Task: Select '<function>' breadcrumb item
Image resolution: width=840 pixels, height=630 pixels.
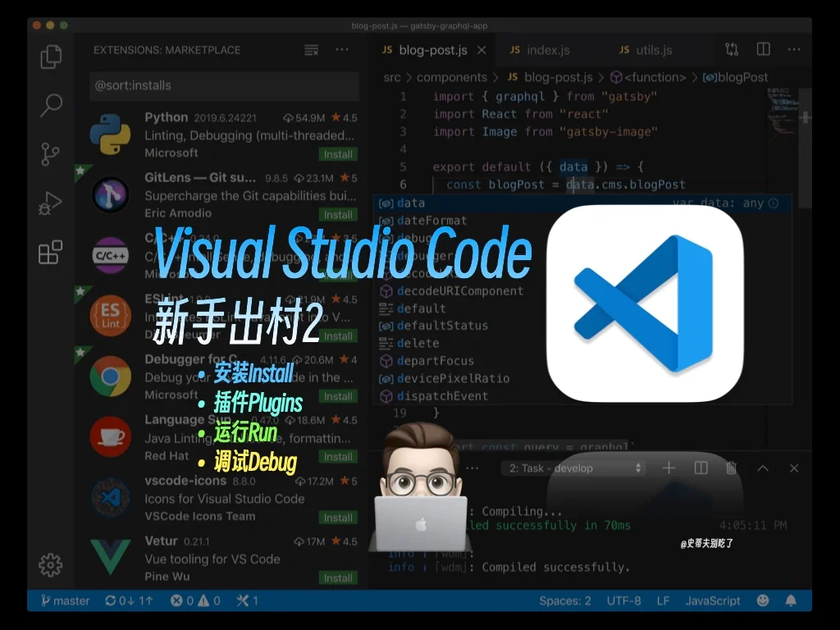Action: 648,78
